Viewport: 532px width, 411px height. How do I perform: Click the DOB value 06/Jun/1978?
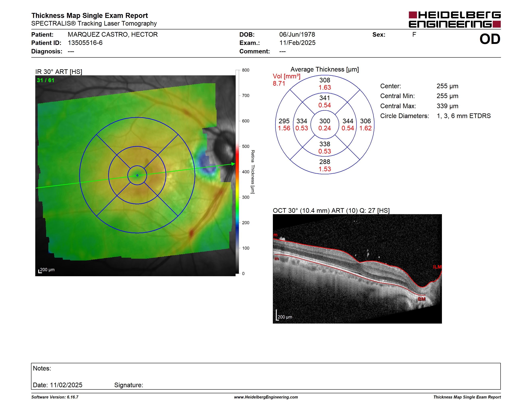coord(297,35)
